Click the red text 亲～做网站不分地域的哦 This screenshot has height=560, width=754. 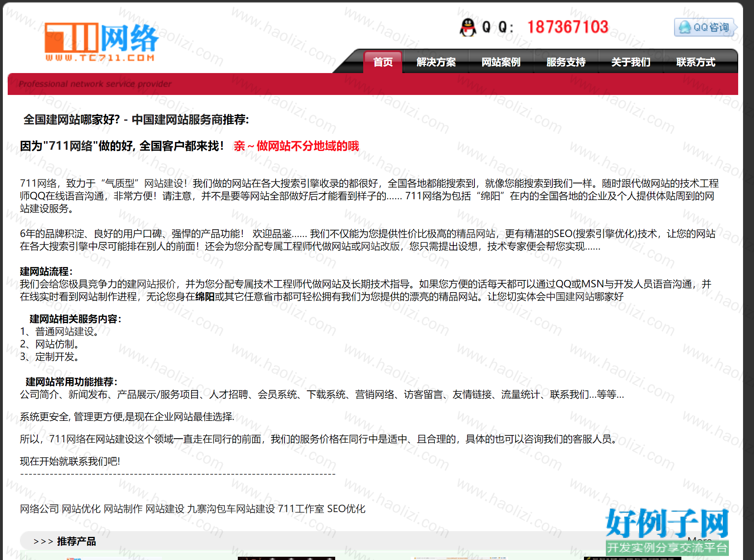pyautogui.click(x=296, y=146)
